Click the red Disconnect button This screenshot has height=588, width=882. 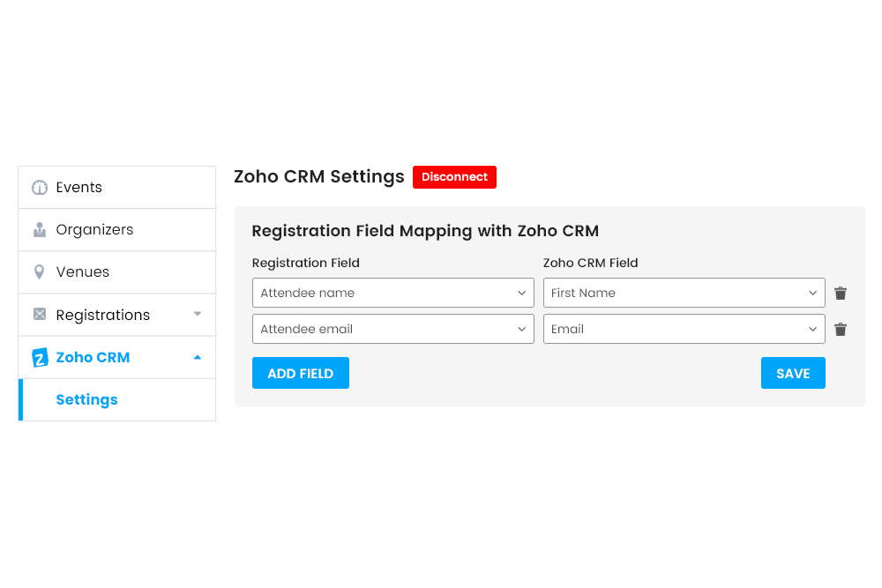[x=454, y=177]
